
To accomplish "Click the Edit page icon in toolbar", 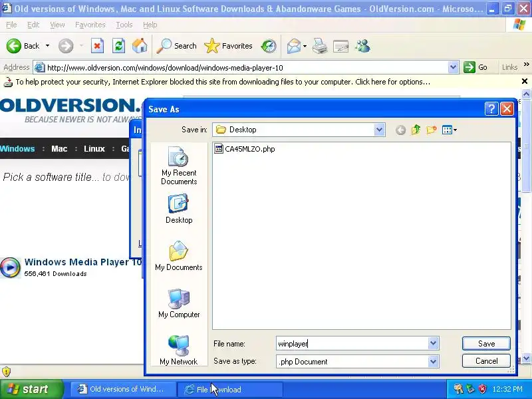I will [x=340, y=46].
